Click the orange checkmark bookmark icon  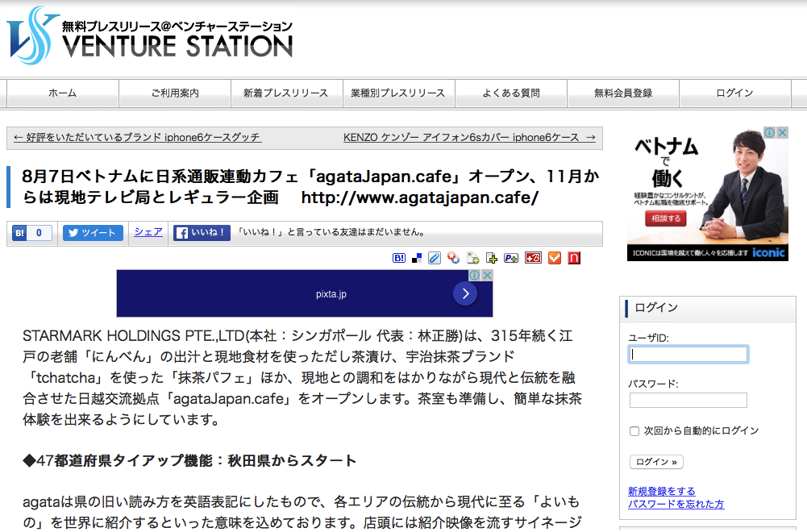click(555, 258)
